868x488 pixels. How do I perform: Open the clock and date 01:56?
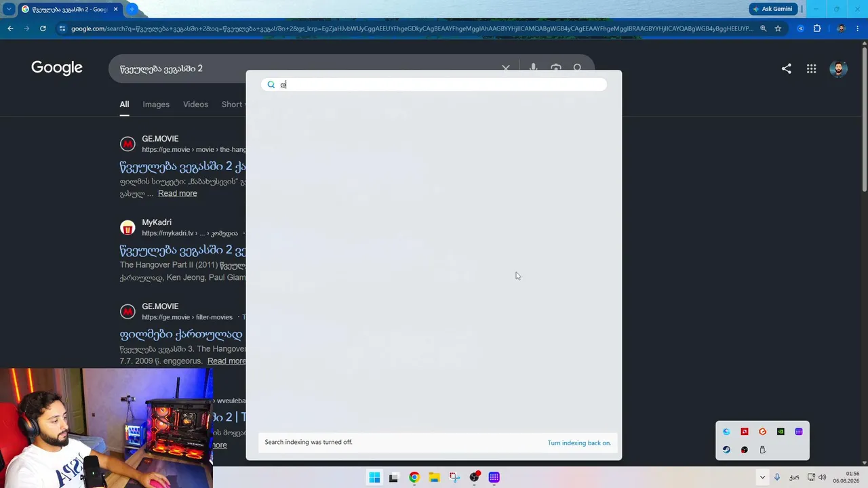coord(846,477)
